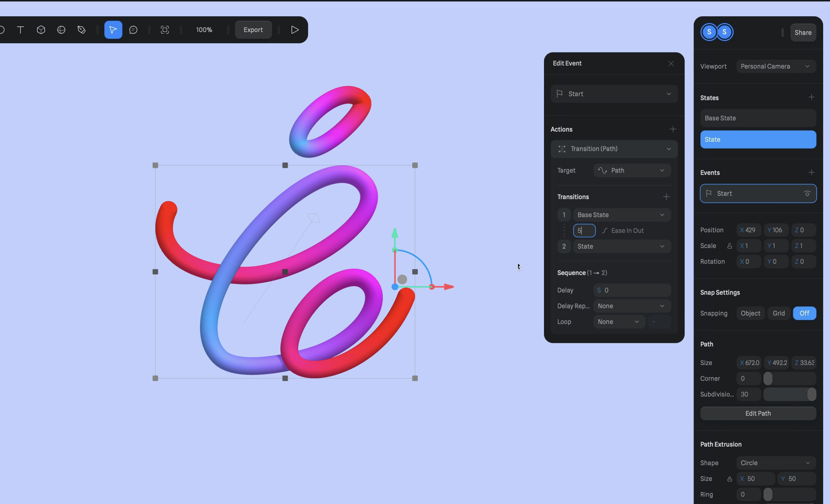Open the Personal Camera viewport dropdown
This screenshot has width=830, height=504.
[x=776, y=66]
